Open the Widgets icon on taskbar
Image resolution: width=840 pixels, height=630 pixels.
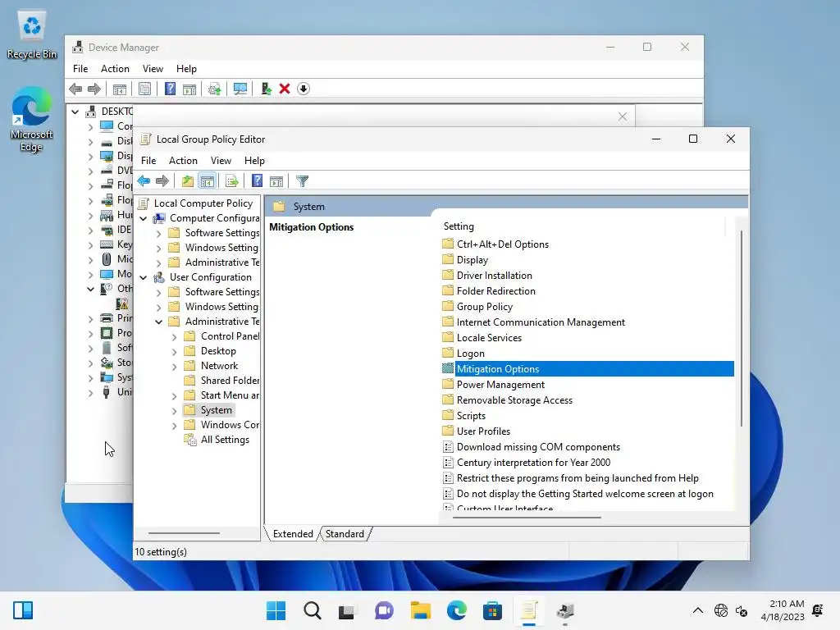coord(23,610)
